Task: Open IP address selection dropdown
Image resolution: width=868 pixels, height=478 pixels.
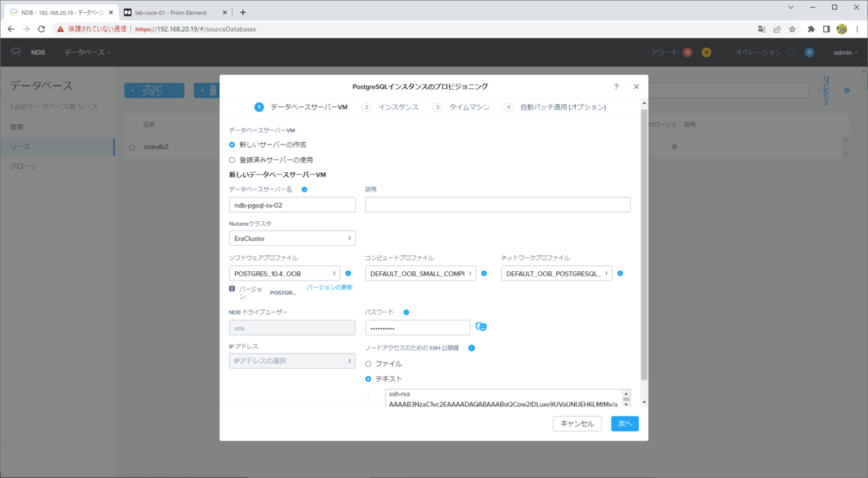Action: (292, 360)
